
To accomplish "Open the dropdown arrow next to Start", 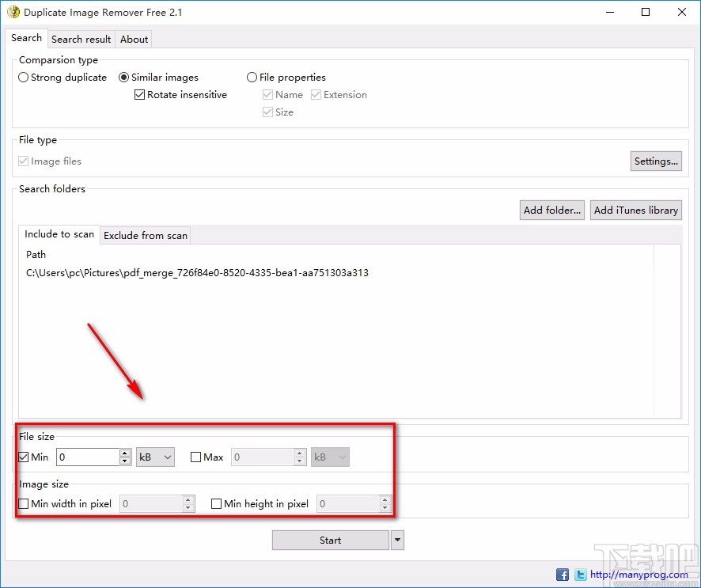I will [x=396, y=540].
